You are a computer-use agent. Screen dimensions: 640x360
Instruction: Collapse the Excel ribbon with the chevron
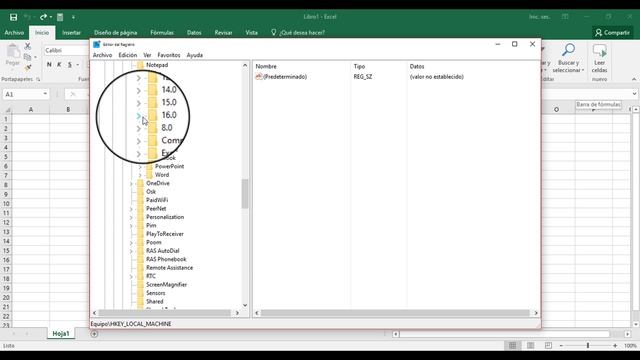[x=634, y=79]
